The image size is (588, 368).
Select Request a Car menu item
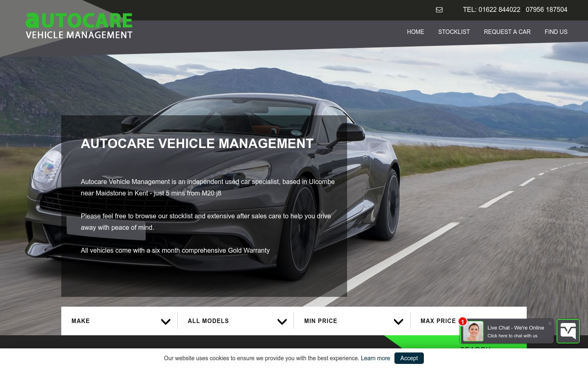coord(507,32)
